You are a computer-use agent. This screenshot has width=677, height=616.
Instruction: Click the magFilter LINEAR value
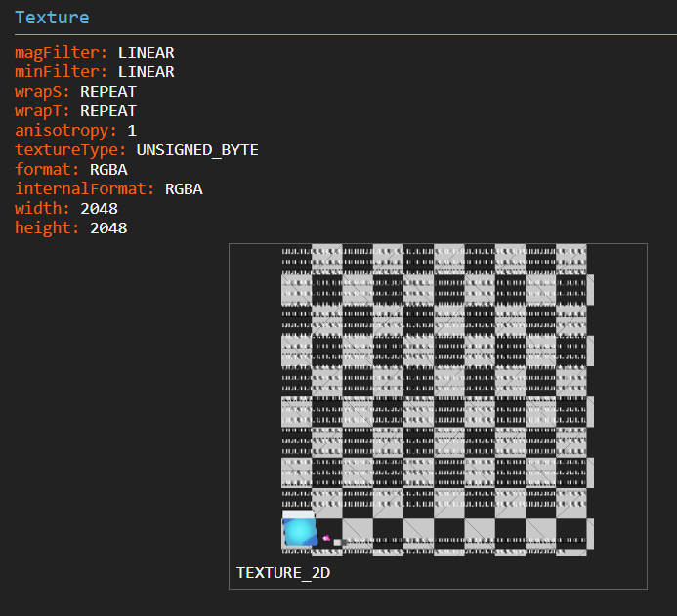pos(146,53)
